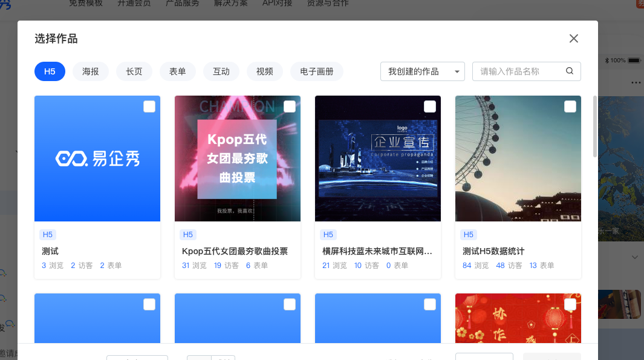The width and height of the screenshot is (644, 360).
Task: Expand the chevron below the background photo
Action: coord(634,257)
